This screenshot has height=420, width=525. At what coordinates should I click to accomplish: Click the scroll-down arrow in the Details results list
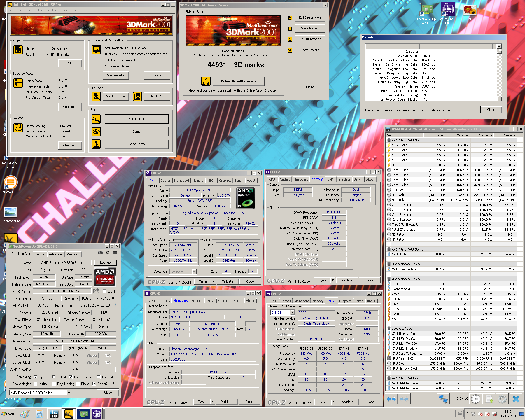(x=499, y=99)
